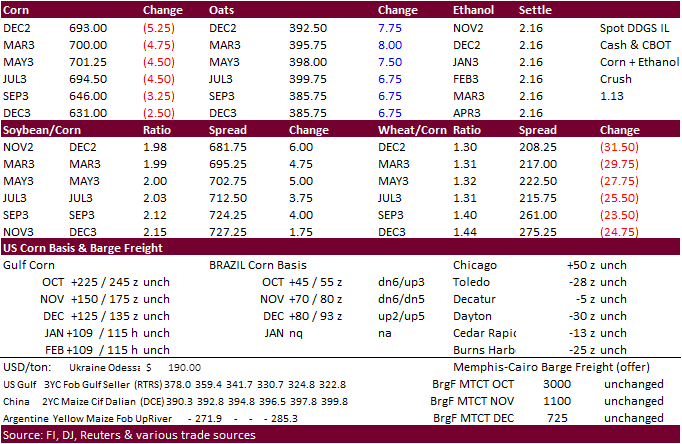Click Dayton basis -30 z
The image size is (682, 444).
point(582,316)
